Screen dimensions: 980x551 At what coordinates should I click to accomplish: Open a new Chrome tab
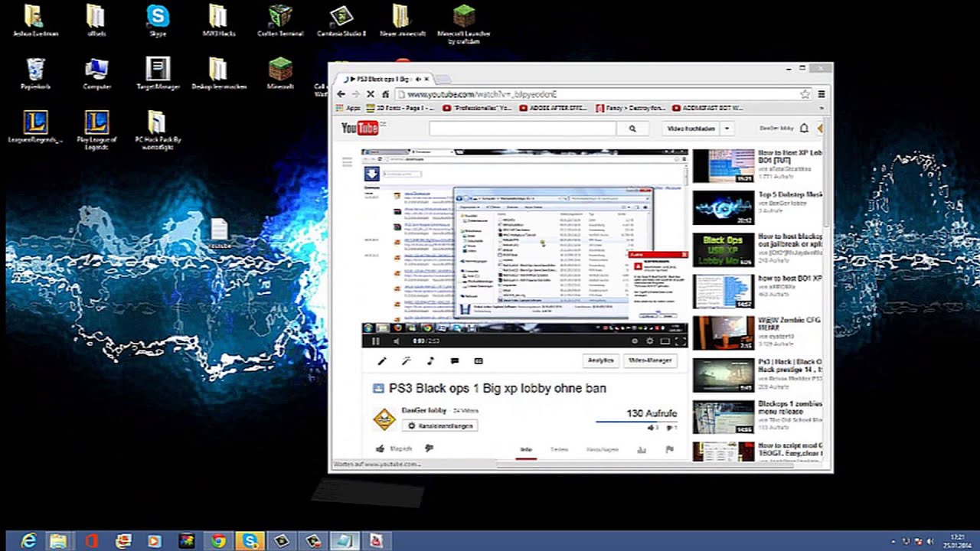tap(443, 80)
